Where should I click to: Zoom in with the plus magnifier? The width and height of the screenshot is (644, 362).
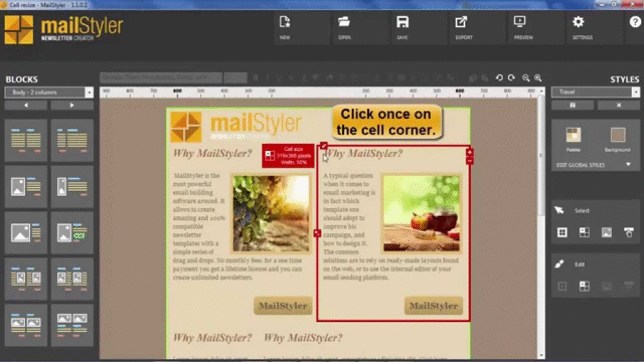[x=538, y=77]
